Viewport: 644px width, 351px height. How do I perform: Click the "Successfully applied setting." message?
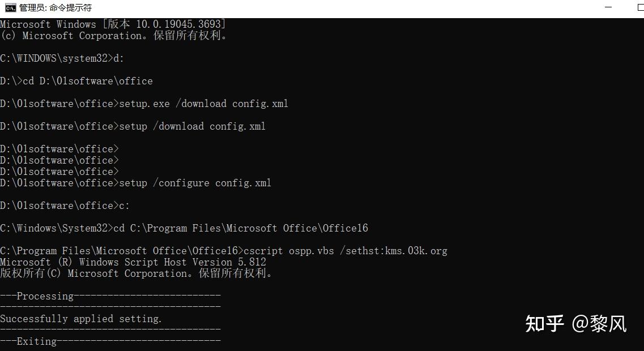coord(81,319)
